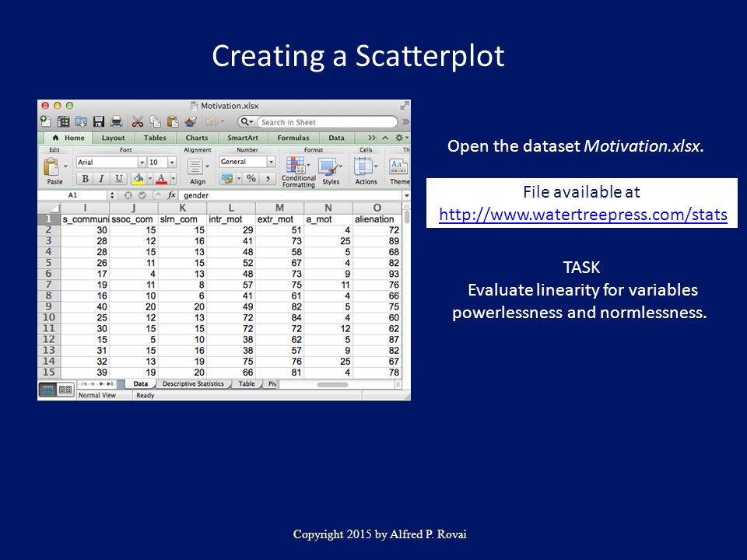Create a new workbook with the toolbar icon

point(45,121)
